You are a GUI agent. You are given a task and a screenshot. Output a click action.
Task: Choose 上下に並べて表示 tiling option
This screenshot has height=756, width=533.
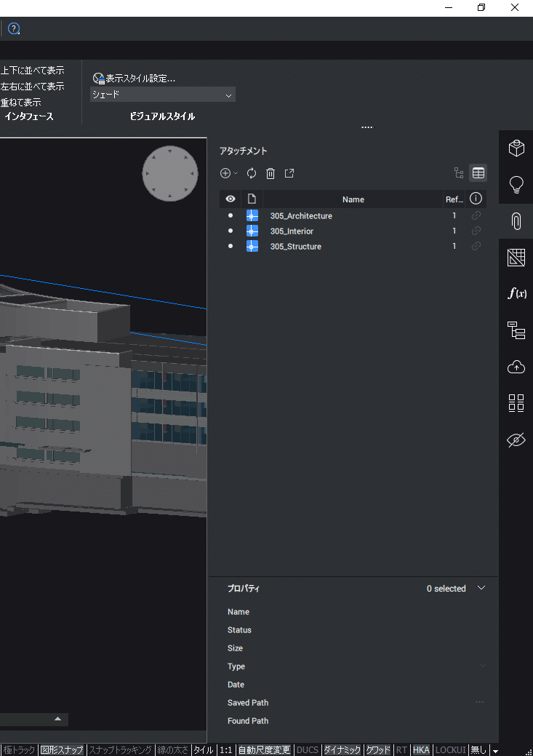[32, 71]
